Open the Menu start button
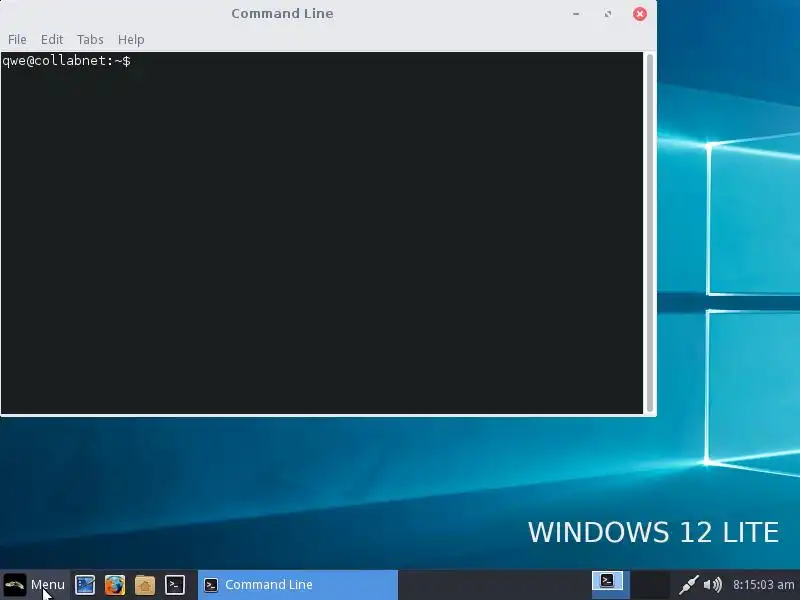 pyautogui.click(x=35, y=585)
